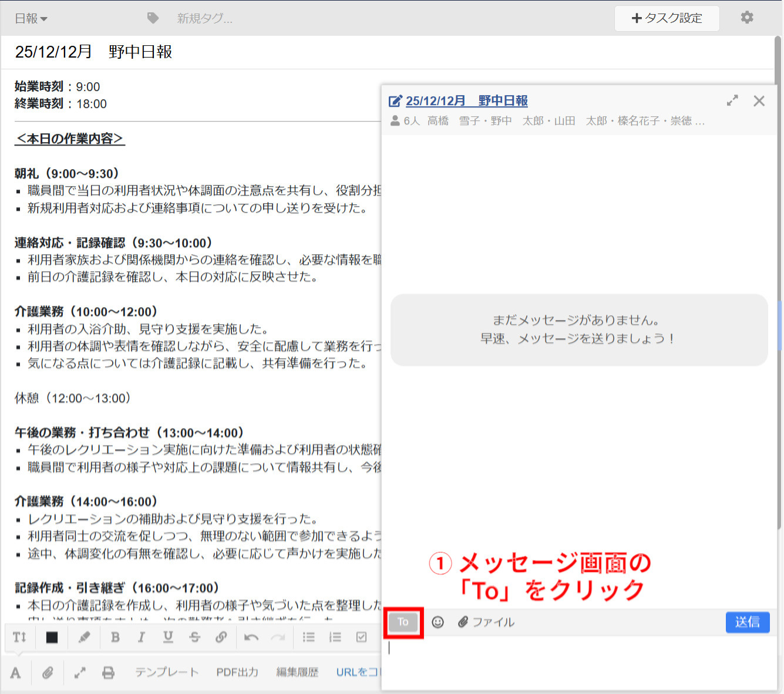Toggle bold formatting in the editor
The height and width of the screenshot is (694, 784).
click(116, 637)
